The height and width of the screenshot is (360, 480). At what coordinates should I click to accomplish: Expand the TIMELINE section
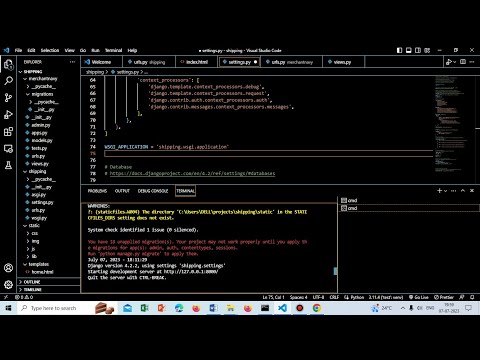[x=32, y=290]
